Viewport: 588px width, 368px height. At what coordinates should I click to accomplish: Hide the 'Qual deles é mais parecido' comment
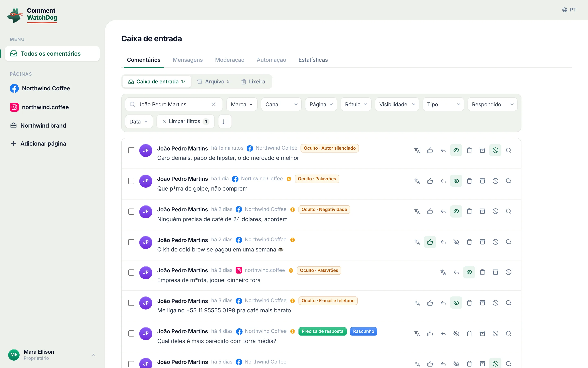coord(456,333)
